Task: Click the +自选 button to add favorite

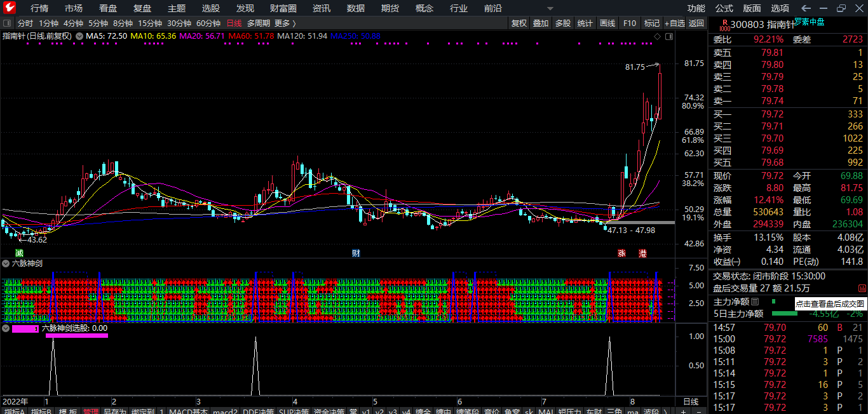Action: 674,23
